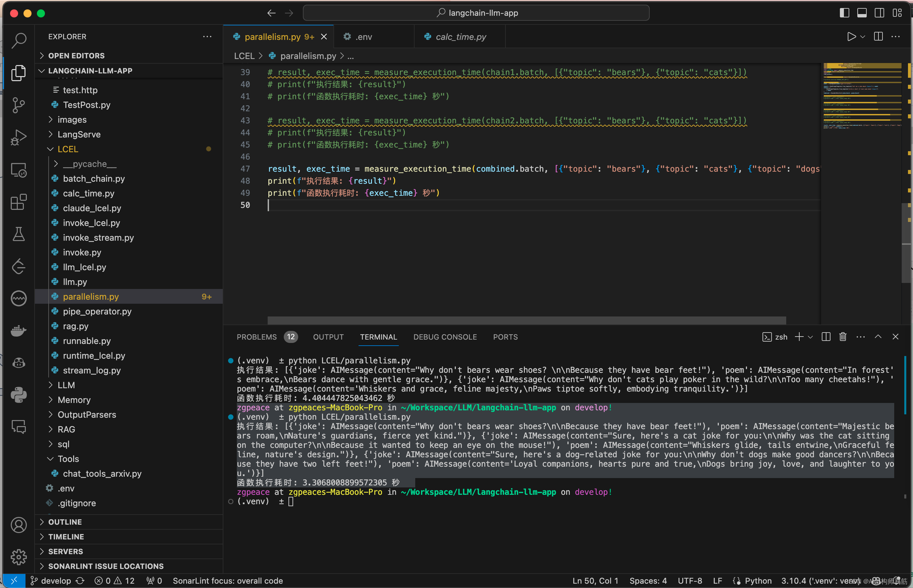913x588 pixels.
Task: Collapse the LCEL folder
Action: (129, 149)
